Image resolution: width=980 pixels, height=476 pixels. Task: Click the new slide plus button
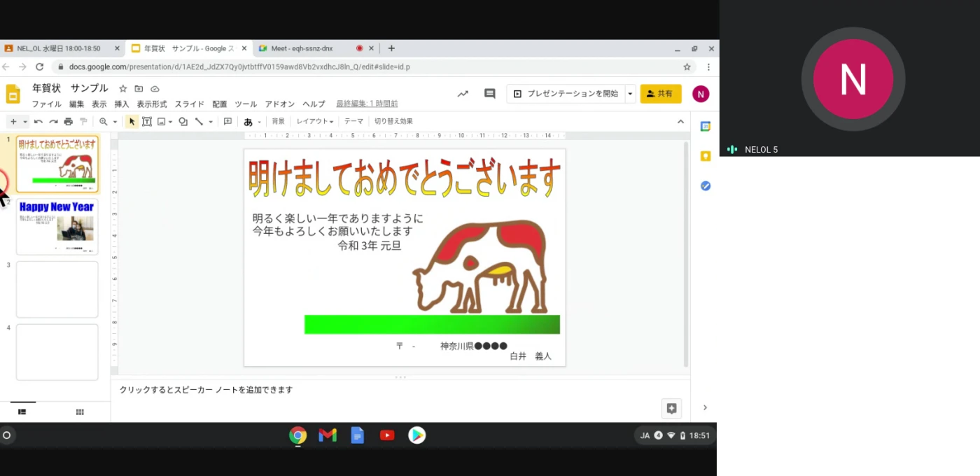point(13,122)
